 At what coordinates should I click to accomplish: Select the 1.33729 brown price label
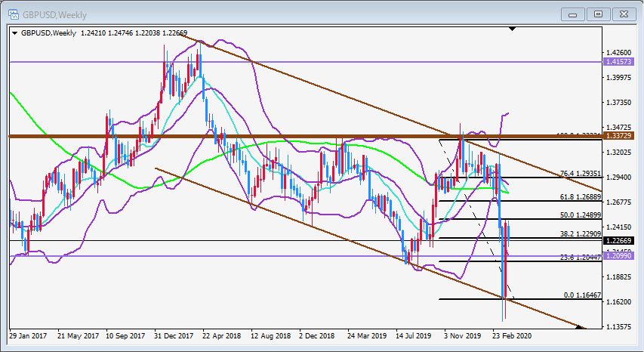(618, 135)
